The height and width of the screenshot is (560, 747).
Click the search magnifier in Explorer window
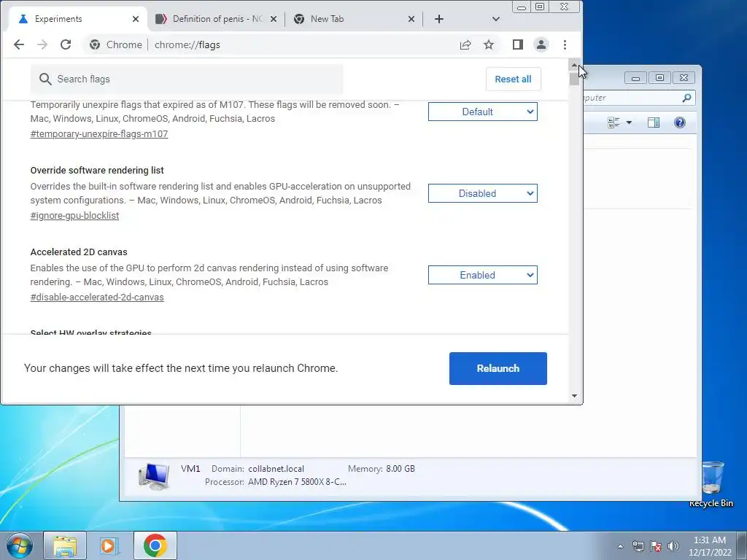pyautogui.click(x=686, y=98)
